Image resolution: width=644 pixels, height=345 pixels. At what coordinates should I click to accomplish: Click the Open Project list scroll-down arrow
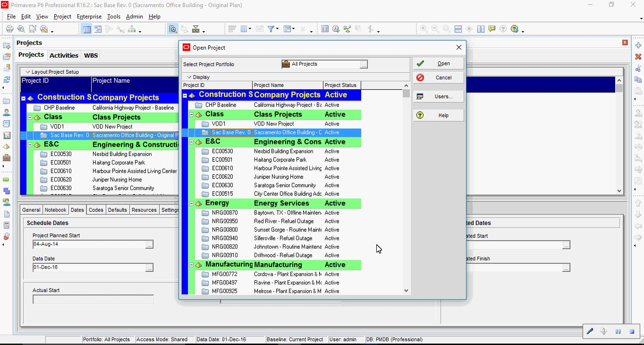point(406,291)
